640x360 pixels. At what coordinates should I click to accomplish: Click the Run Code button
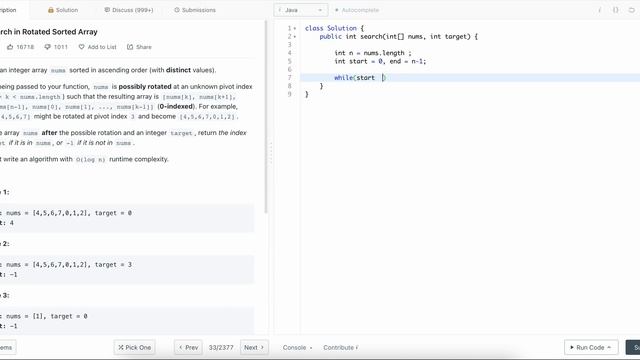tap(591, 347)
